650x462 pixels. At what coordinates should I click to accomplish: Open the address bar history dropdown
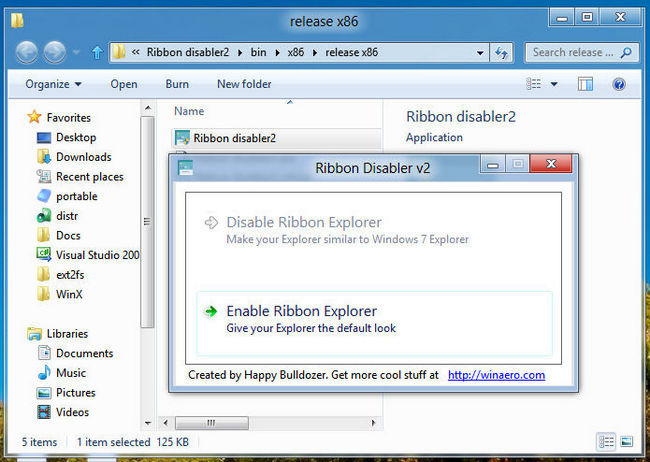pos(480,53)
